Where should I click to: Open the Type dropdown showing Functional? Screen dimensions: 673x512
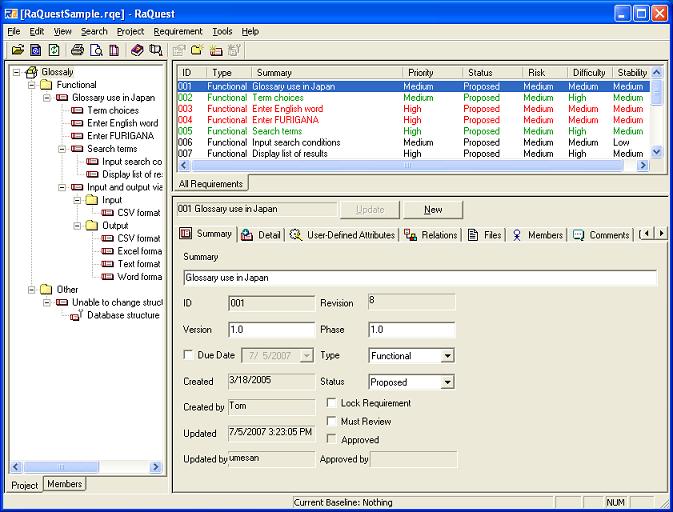[447, 356]
